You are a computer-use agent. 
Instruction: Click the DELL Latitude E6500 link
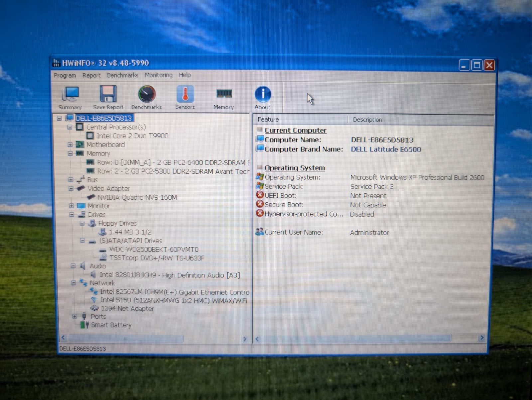pyautogui.click(x=386, y=149)
